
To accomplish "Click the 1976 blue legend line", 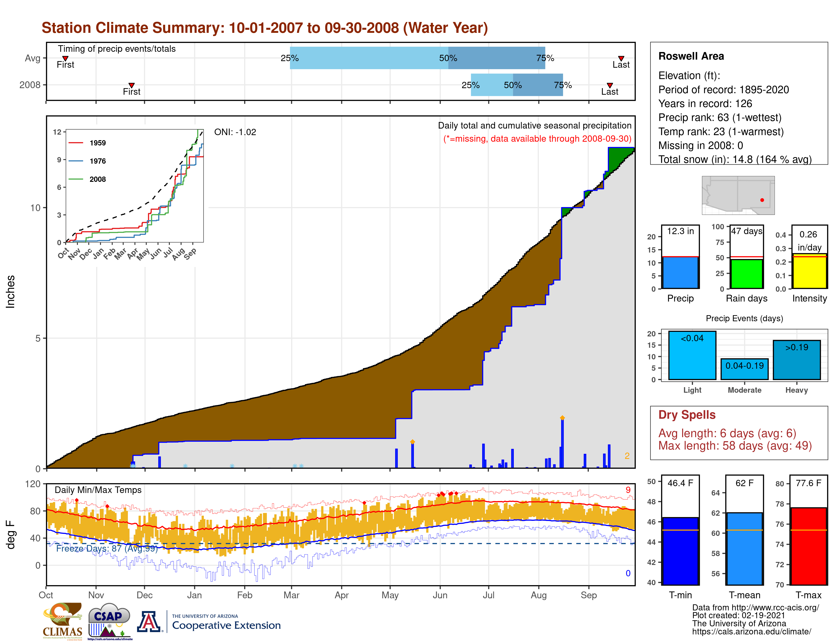I will point(76,161).
